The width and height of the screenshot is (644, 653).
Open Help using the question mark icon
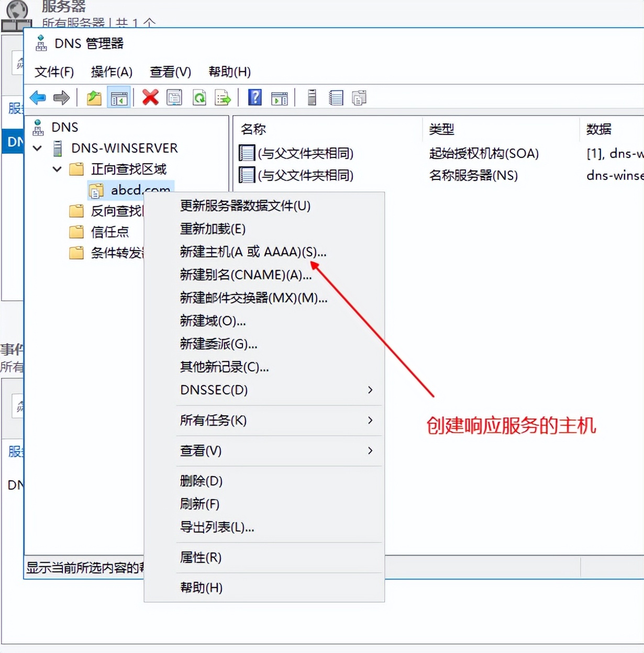click(x=254, y=97)
